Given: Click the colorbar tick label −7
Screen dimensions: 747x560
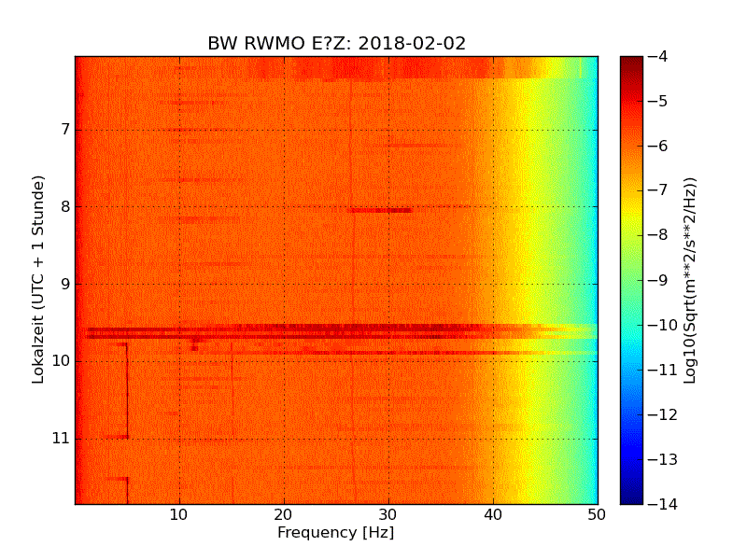Looking at the screenshot, I should point(658,190).
